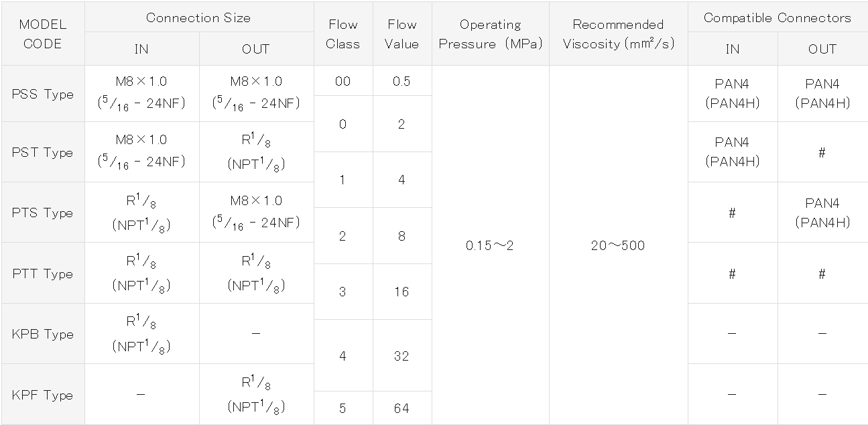Select the KPF Type row label
The height and width of the screenshot is (425, 868).
pos(42,395)
